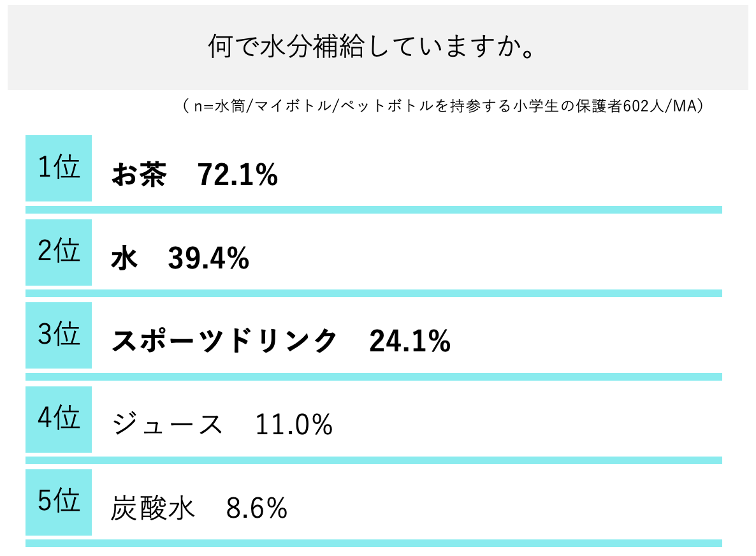756x556 pixels.
Task: Click the 11.0% value
Action: click(294, 425)
